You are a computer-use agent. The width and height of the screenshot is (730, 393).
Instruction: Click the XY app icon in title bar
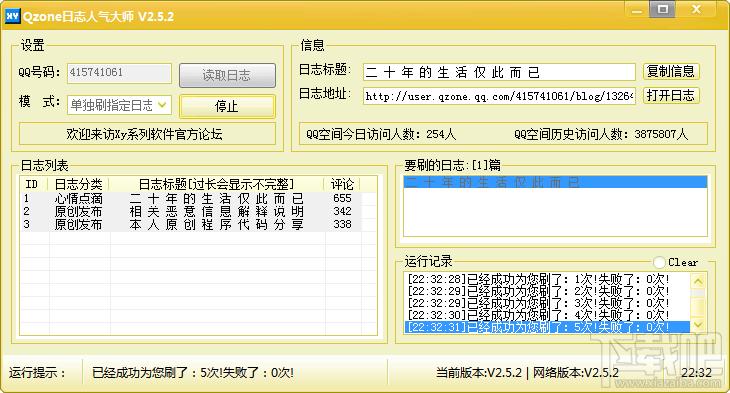(12, 16)
